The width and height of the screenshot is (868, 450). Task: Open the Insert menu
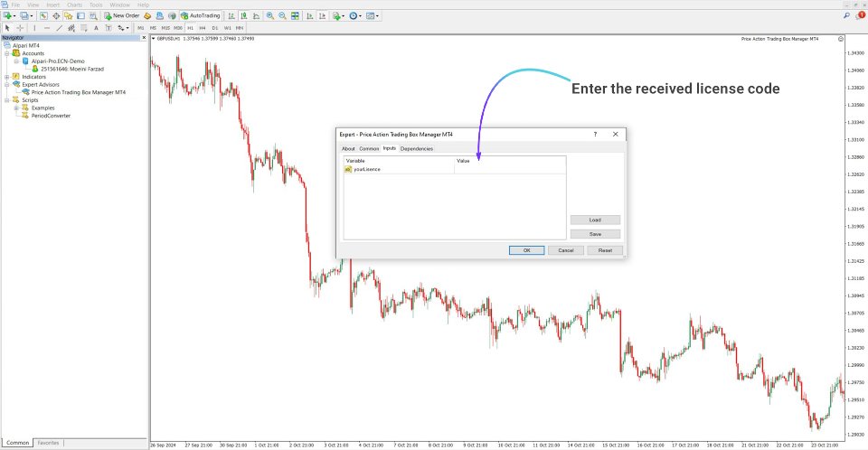(x=53, y=5)
